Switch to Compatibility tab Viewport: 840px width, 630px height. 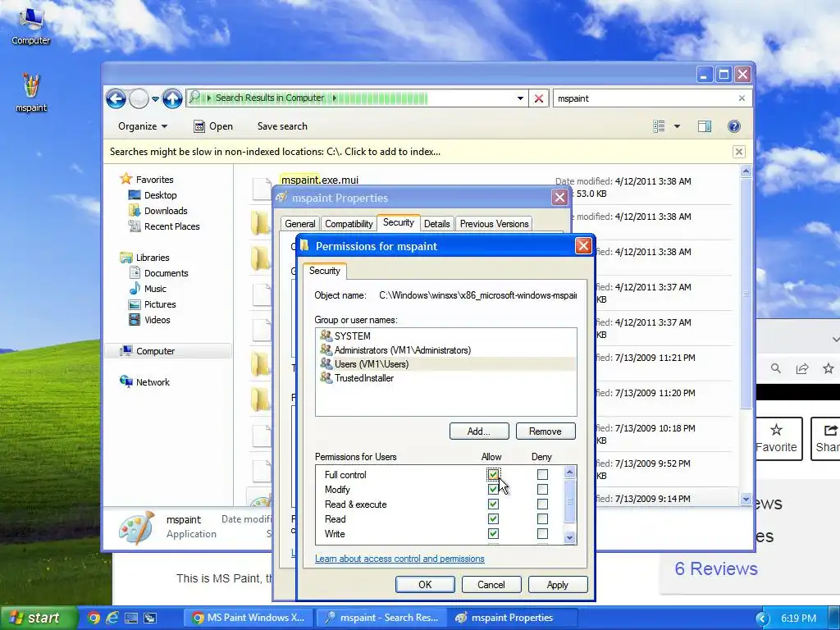(x=349, y=224)
